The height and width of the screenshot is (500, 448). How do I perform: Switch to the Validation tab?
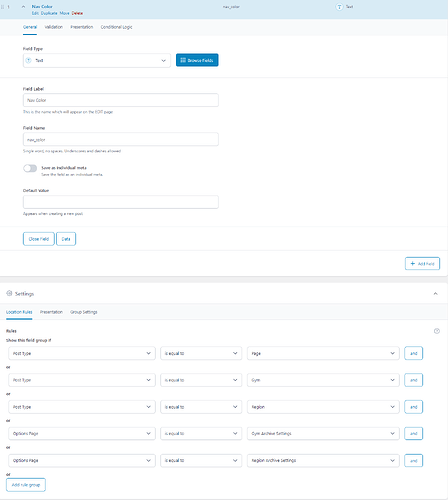[53, 27]
